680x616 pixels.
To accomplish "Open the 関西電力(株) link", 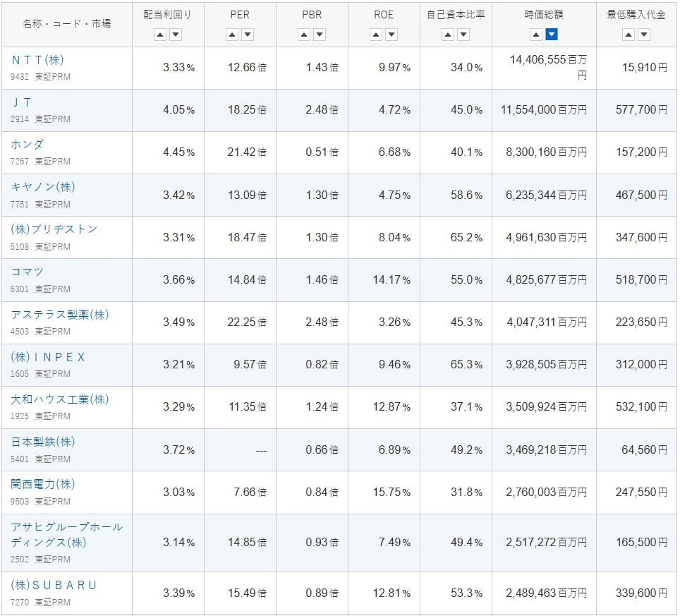I will click(43, 483).
